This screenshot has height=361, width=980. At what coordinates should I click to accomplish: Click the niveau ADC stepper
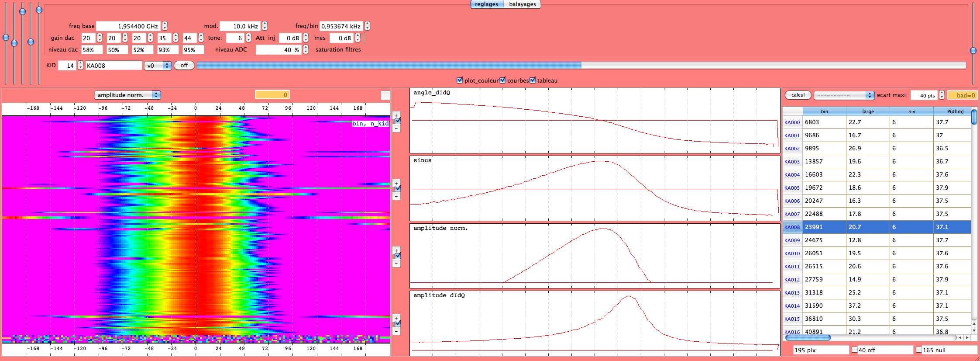pos(306,50)
